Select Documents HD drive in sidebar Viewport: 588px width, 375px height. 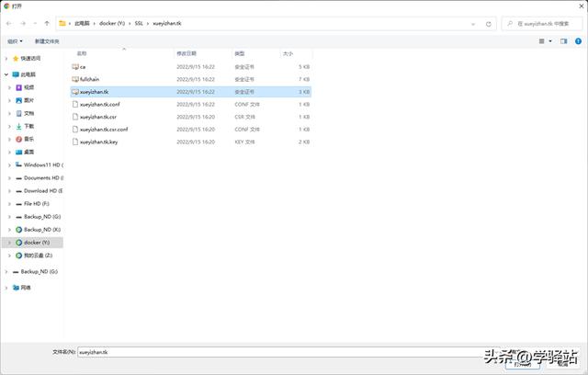coord(43,177)
